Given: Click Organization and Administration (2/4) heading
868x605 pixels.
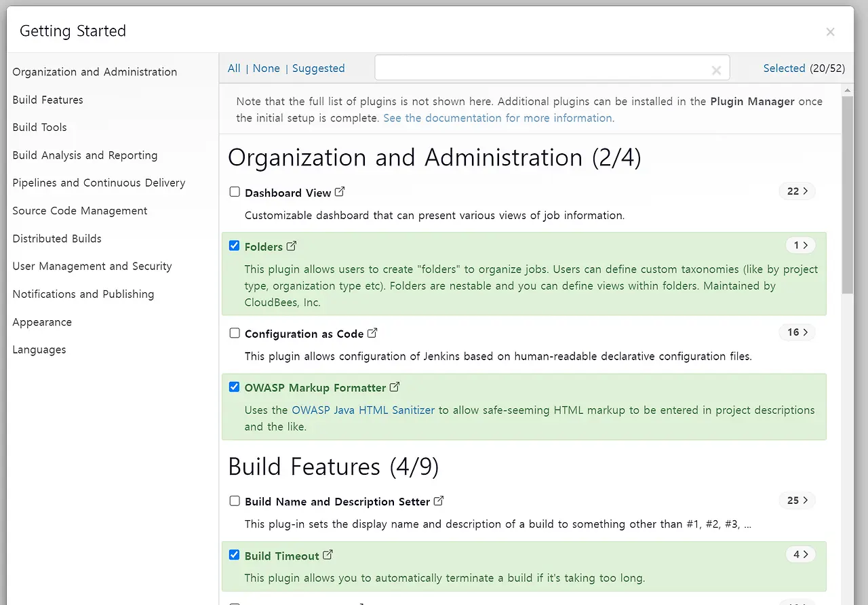Looking at the screenshot, I should tap(435, 157).
